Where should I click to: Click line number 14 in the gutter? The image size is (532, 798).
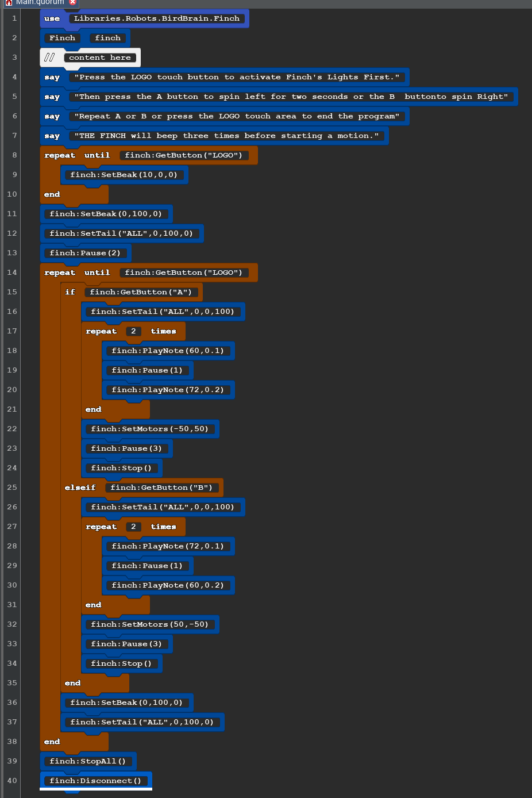tap(11, 273)
